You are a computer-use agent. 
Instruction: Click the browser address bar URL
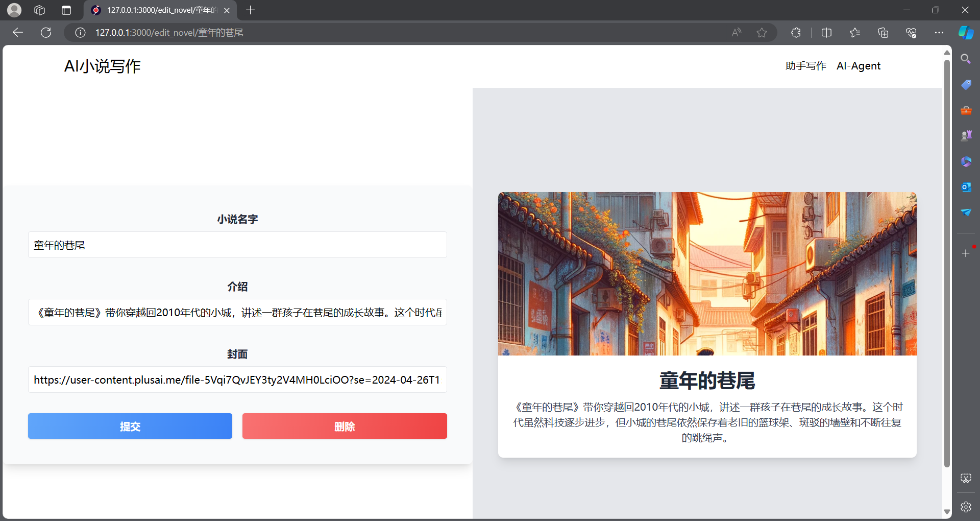[169, 33]
